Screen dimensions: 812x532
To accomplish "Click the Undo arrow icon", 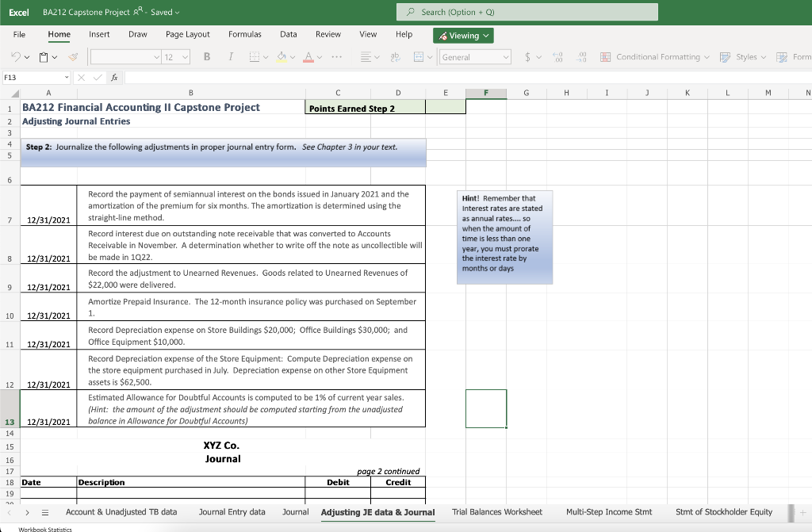I will (x=16, y=57).
